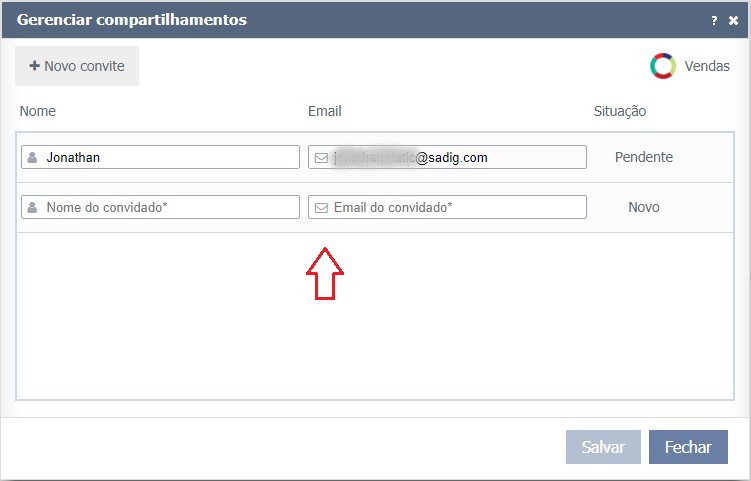This screenshot has height=481, width=751.
Task: Click the Situação column header
Action: pyautogui.click(x=619, y=111)
